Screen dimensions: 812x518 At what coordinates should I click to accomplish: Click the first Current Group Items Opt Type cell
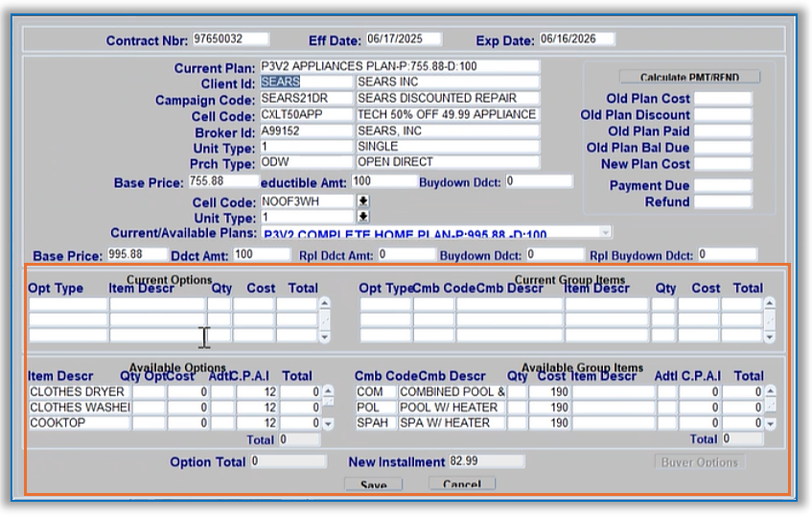coord(385,304)
